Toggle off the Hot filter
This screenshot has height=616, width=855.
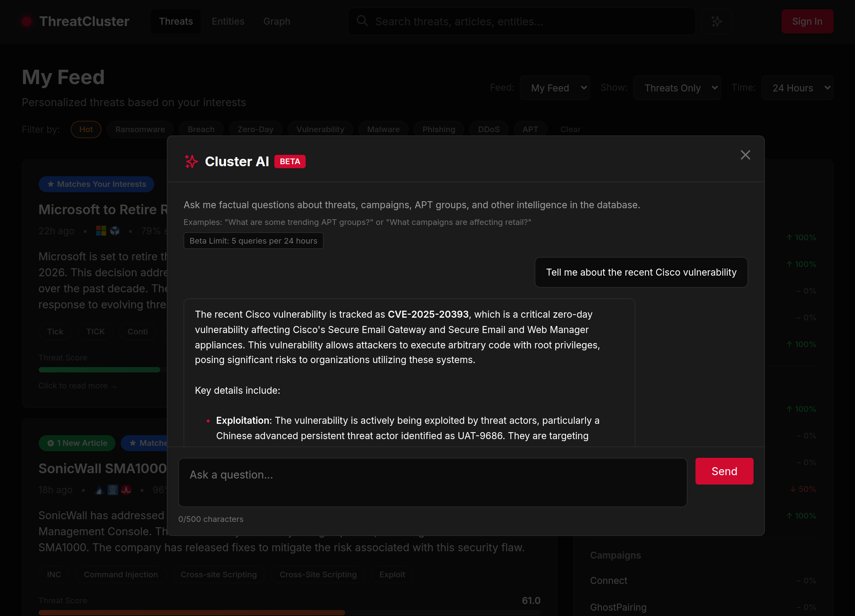coord(85,129)
